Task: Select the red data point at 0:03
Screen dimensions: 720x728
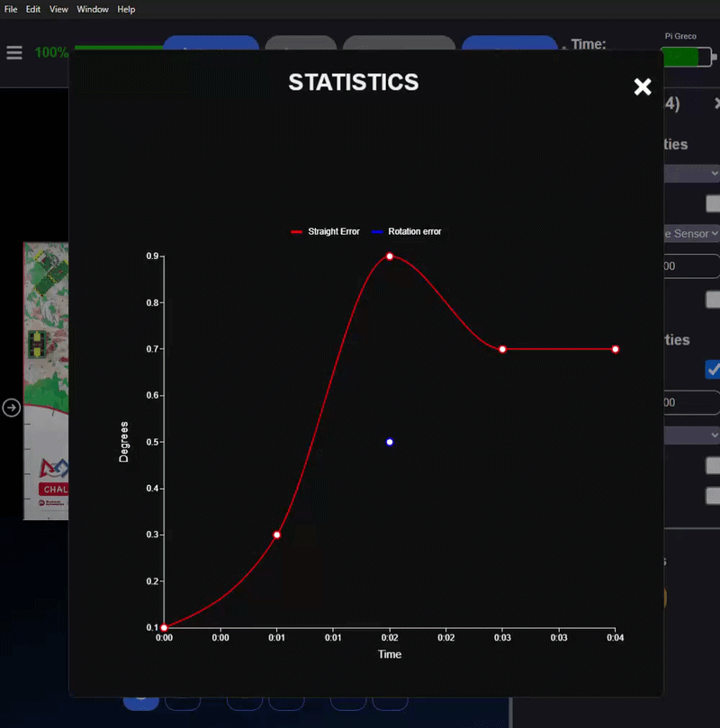Action: [x=502, y=349]
